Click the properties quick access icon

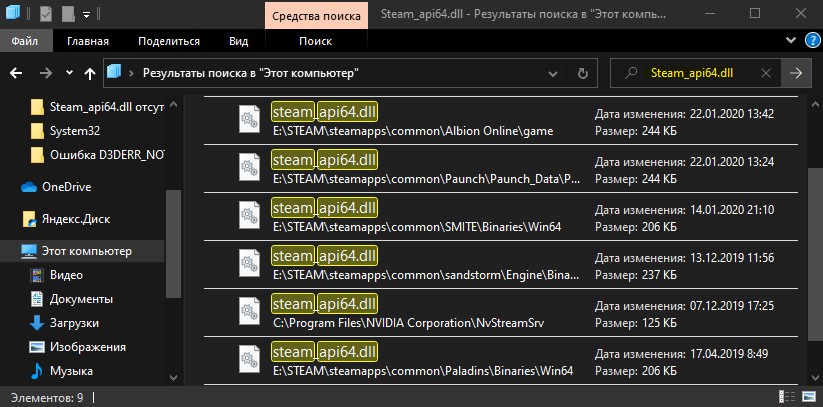pos(46,14)
